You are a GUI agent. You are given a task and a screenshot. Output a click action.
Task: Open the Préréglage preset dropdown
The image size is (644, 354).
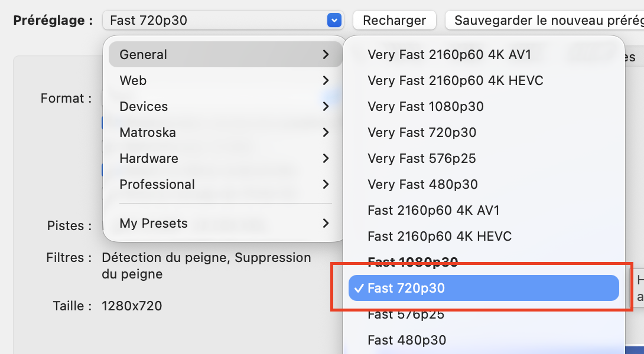pos(222,21)
